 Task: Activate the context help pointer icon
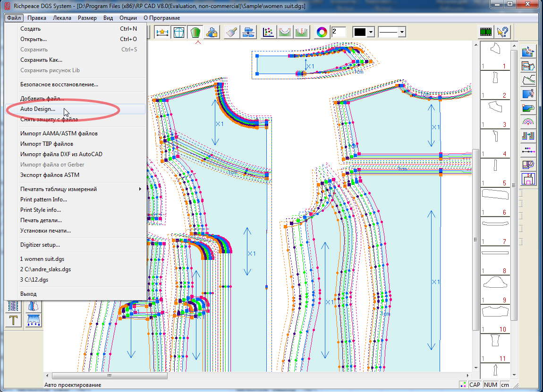[503, 32]
